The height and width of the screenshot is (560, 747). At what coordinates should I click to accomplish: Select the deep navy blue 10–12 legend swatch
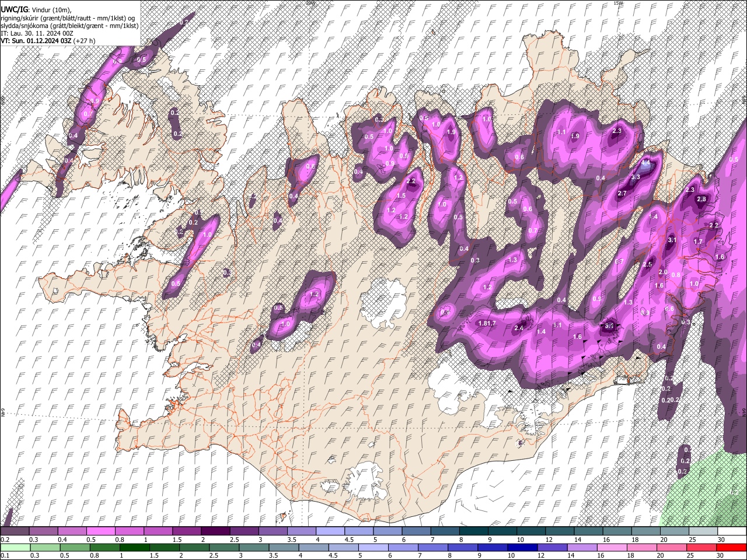point(522,547)
